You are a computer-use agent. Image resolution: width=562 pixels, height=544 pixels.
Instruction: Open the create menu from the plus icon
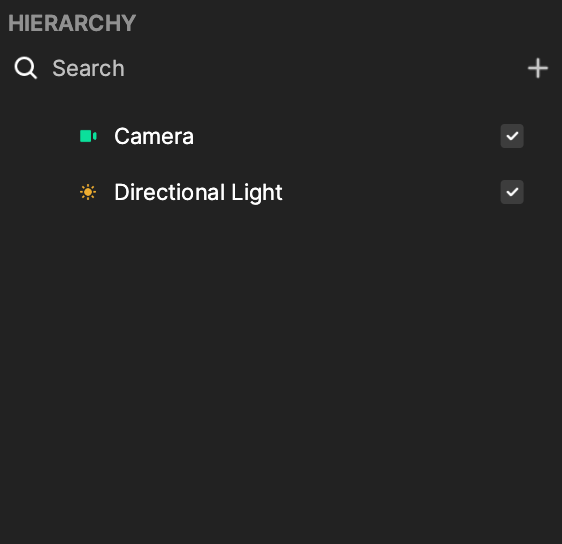tap(538, 68)
